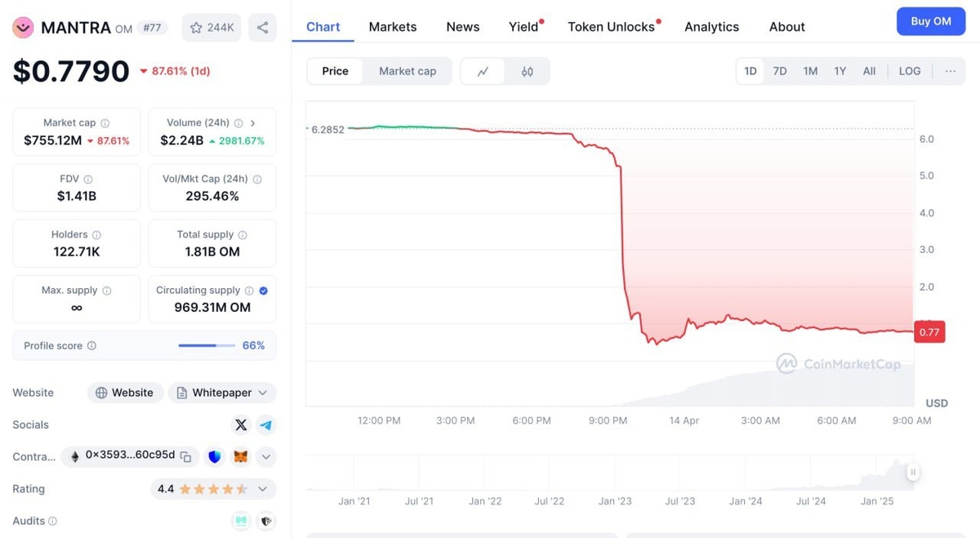Image resolution: width=980 pixels, height=538 pixels.
Task: Open chart more options ellipsis
Action: 951,72
